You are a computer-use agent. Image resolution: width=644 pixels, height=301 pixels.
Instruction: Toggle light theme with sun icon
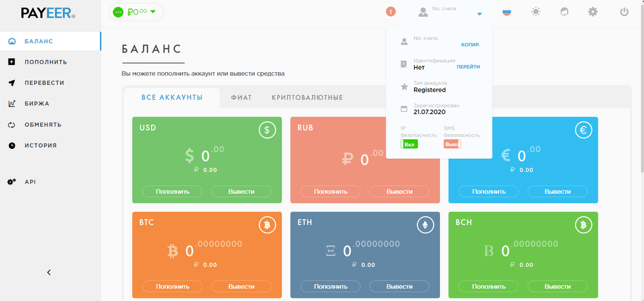coord(536,12)
